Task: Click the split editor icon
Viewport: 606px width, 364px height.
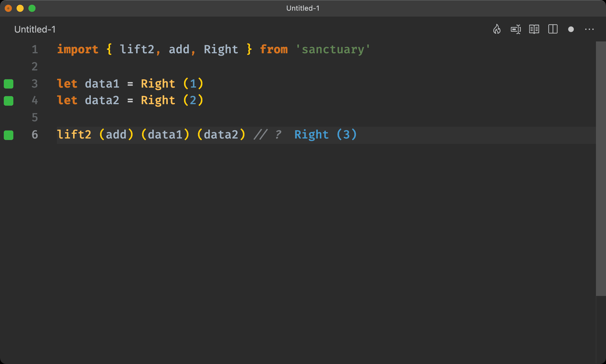Action: pyautogui.click(x=553, y=29)
